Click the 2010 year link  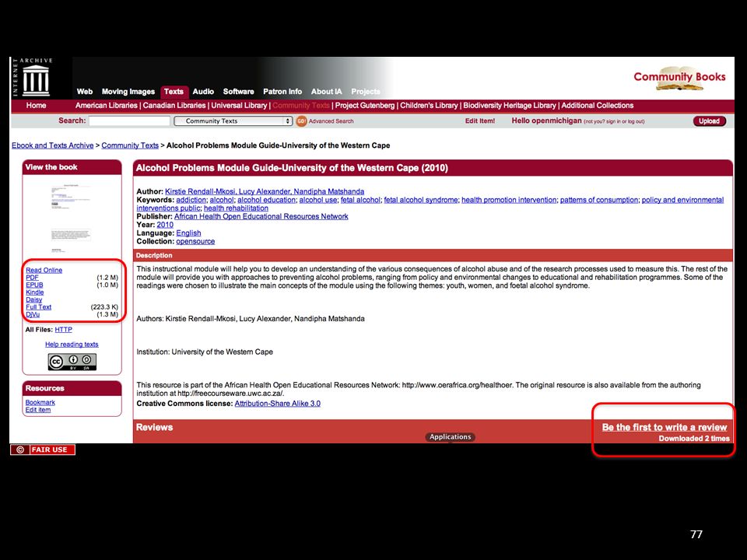coord(165,225)
